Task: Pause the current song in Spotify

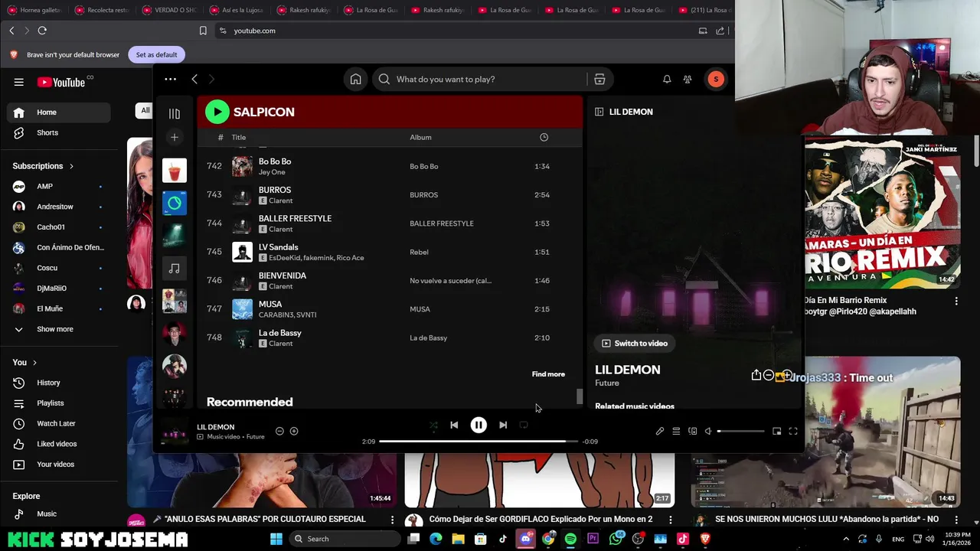Action: [x=479, y=425]
